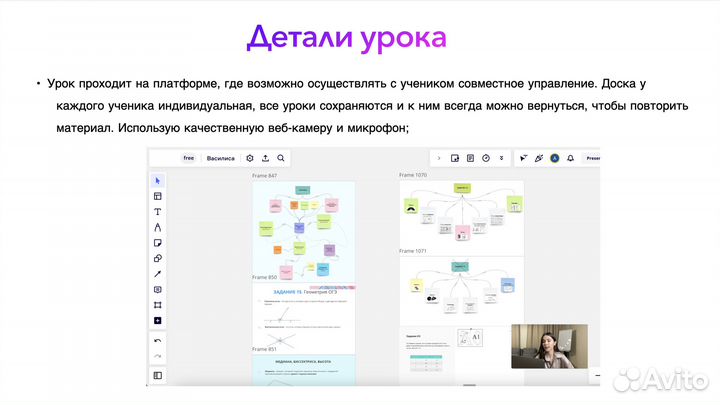Export the board via upload icon

265,158
